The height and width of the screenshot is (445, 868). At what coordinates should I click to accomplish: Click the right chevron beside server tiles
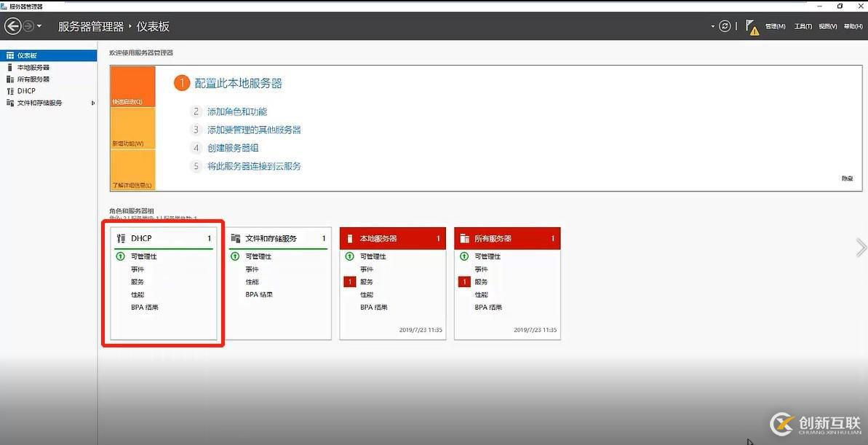861,248
